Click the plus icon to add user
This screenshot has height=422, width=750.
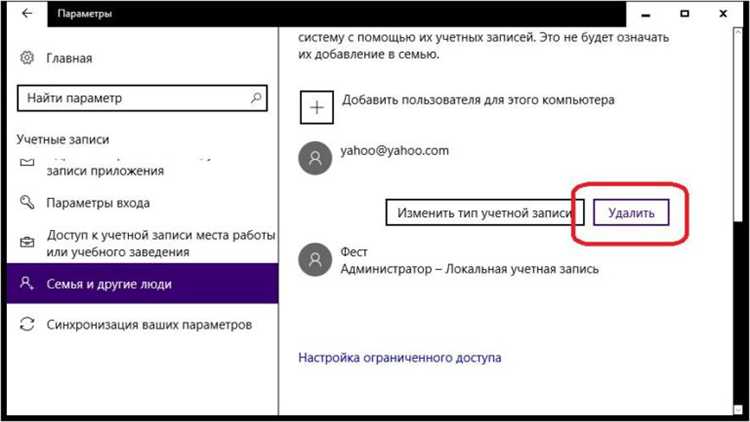point(317,107)
